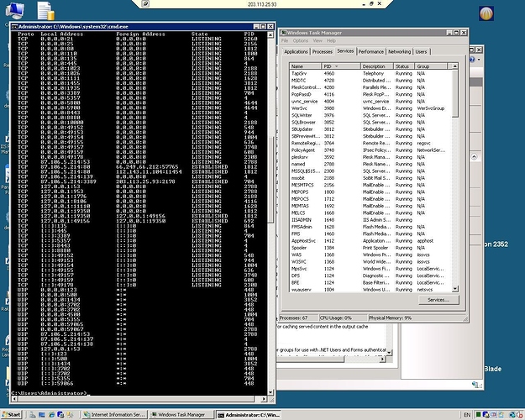Click the fourth quick launch icon
The image size is (525, 420).
coord(60,415)
